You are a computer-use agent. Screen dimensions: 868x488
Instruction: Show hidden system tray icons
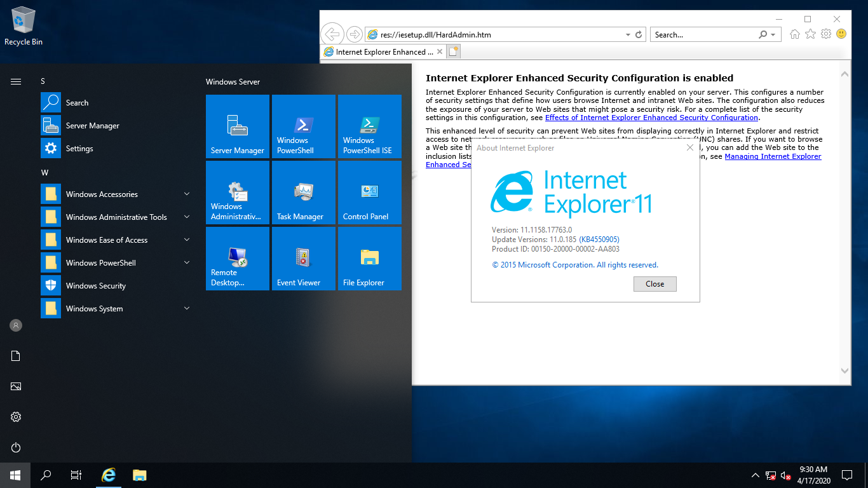click(x=755, y=475)
